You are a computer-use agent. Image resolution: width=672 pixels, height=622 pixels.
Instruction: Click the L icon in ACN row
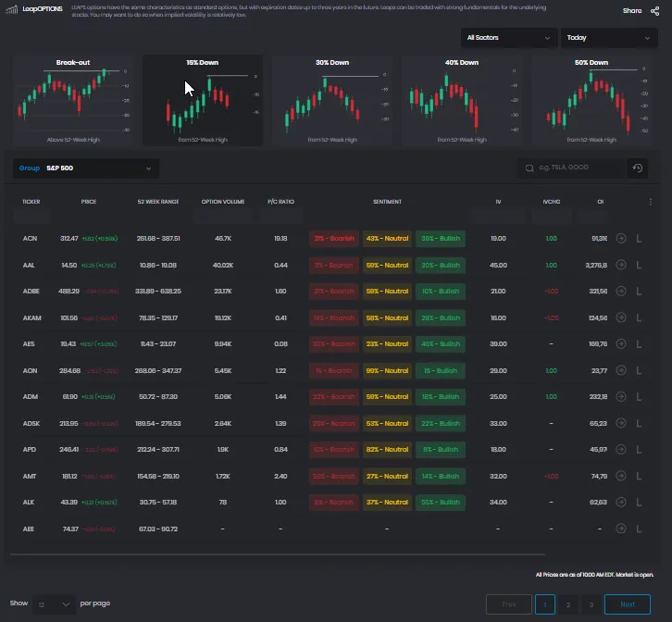tap(639, 238)
